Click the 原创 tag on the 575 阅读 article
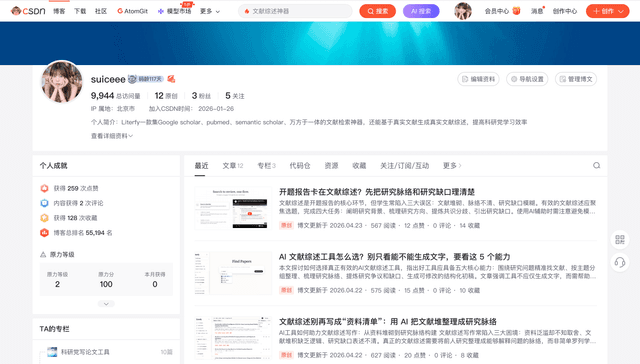The width and height of the screenshot is (640, 364). coord(286,290)
